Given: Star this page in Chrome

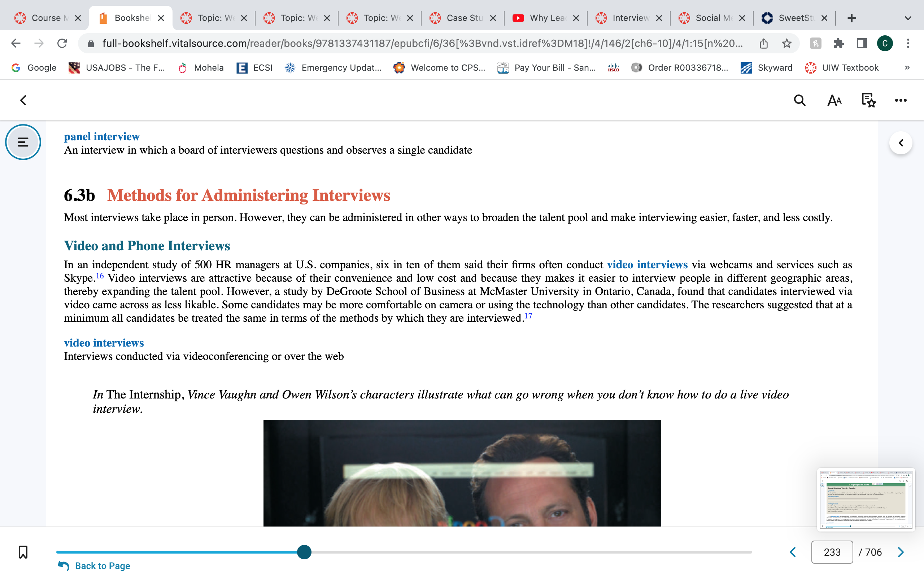Looking at the screenshot, I should coord(786,43).
